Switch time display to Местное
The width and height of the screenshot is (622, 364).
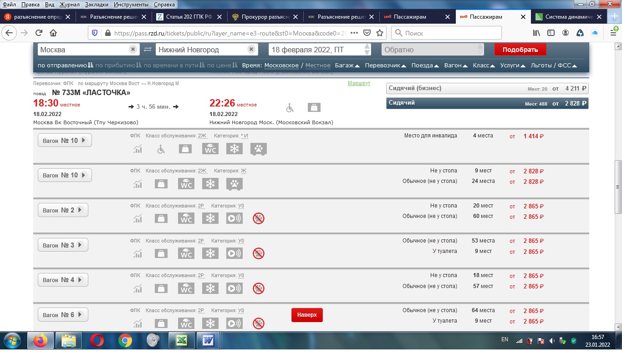coord(318,66)
